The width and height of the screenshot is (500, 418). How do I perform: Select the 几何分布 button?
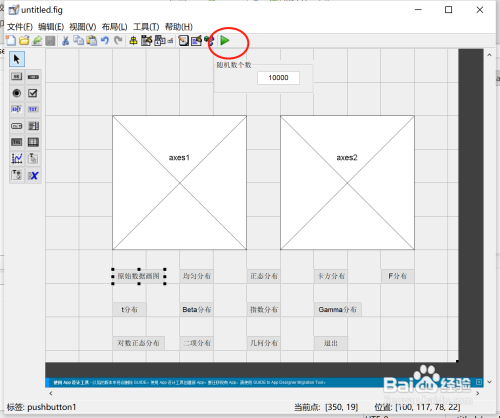pyautogui.click(x=264, y=343)
